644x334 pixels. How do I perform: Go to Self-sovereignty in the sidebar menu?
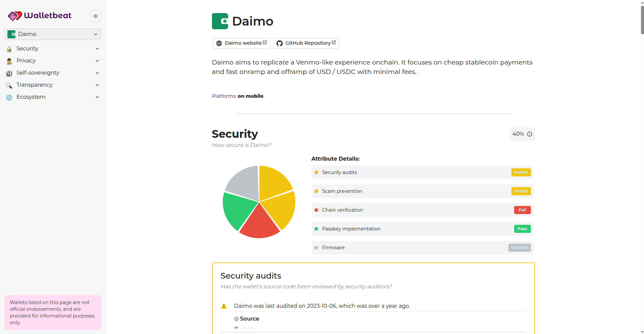pos(38,73)
